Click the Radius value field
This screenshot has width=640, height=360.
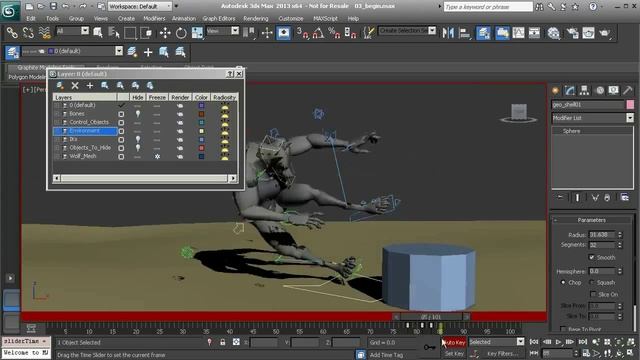coord(602,235)
